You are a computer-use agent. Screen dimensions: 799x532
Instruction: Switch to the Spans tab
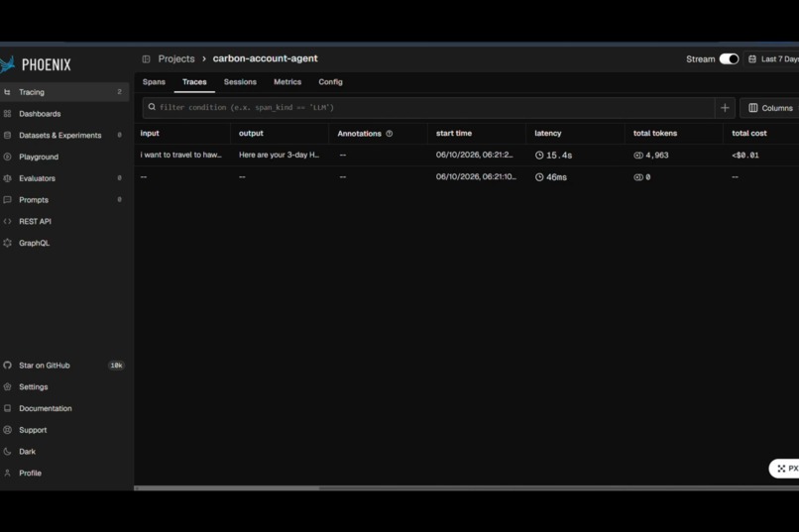(154, 82)
